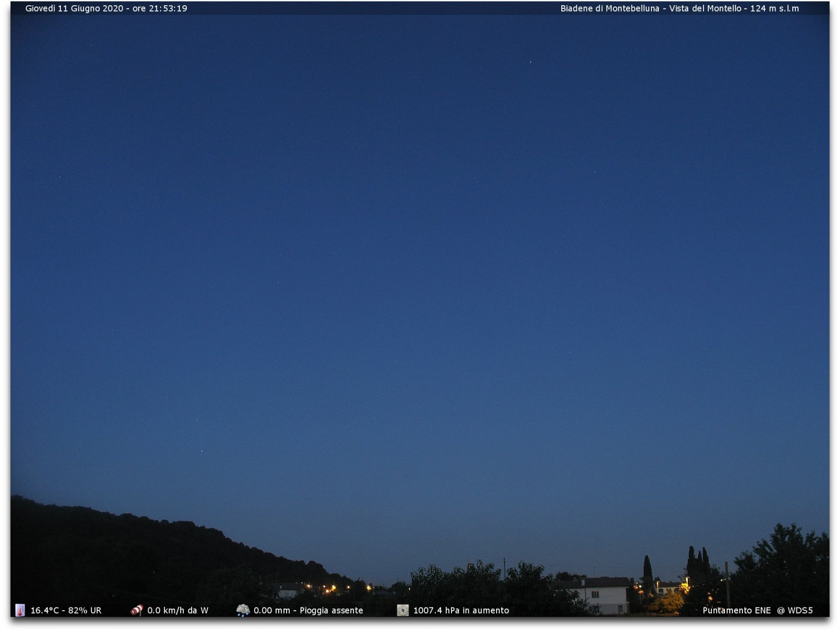
Task: Click the thermometer temperature icon
Action: [x=20, y=610]
